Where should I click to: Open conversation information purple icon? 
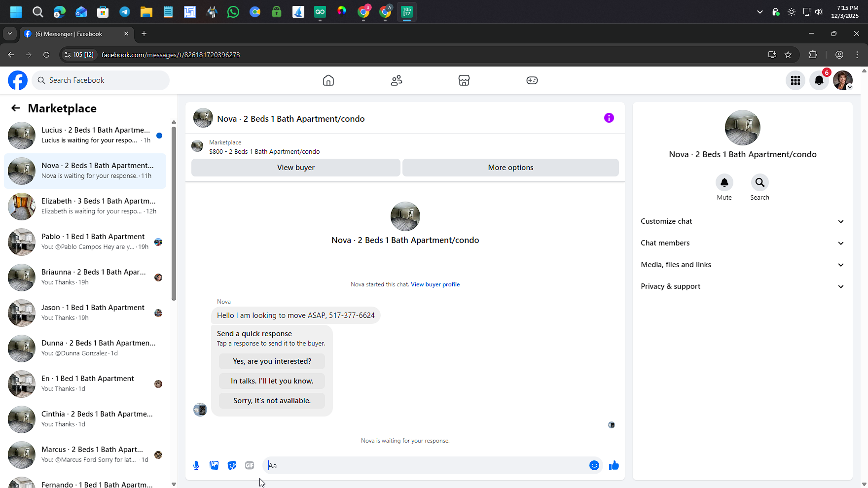pos(609,118)
